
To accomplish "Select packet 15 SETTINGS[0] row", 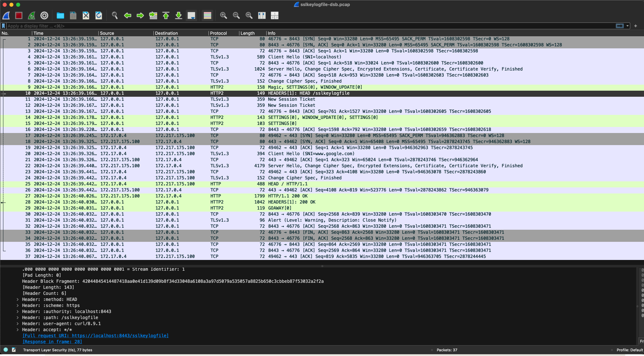I will pos(322,123).
